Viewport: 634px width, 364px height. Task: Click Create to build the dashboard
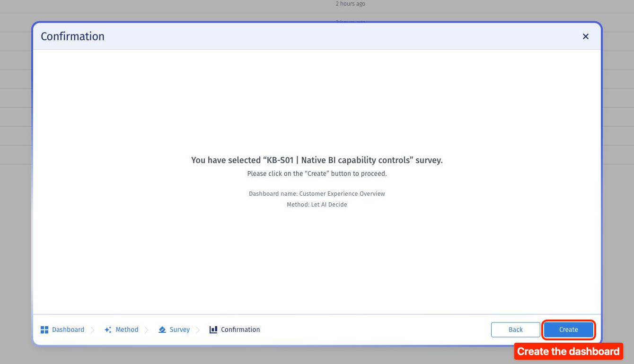[569, 330]
